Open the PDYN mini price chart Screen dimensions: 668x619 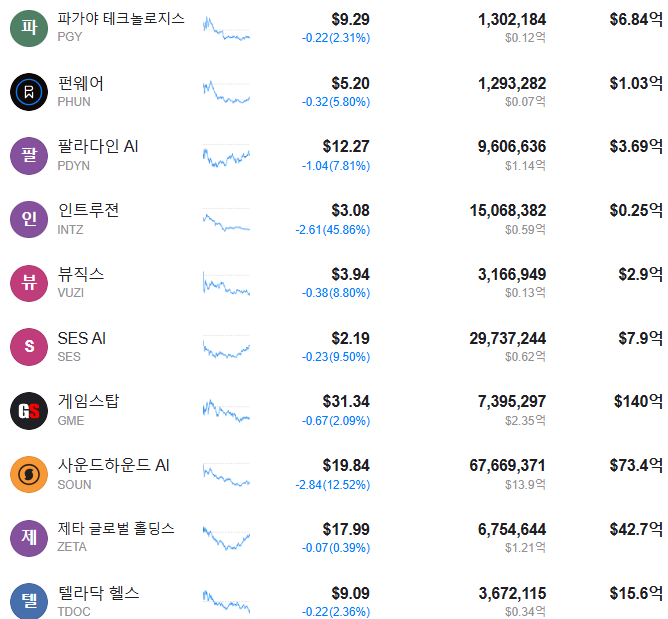tap(226, 156)
